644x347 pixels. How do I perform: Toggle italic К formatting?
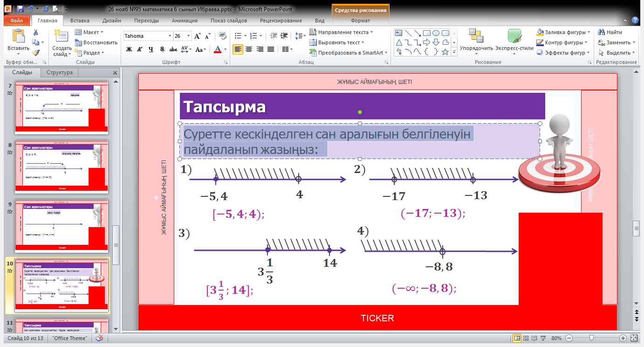(140, 49)
